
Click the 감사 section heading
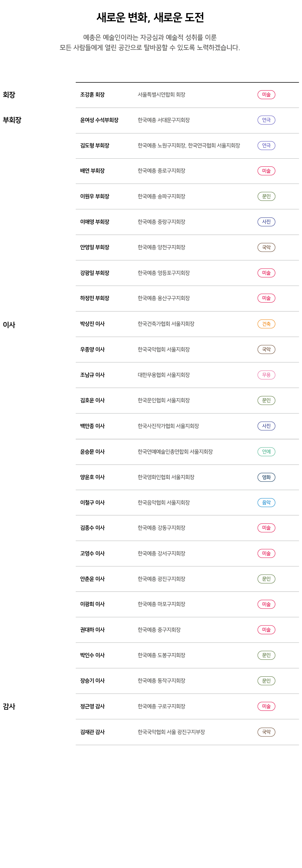tap(9, 707)
